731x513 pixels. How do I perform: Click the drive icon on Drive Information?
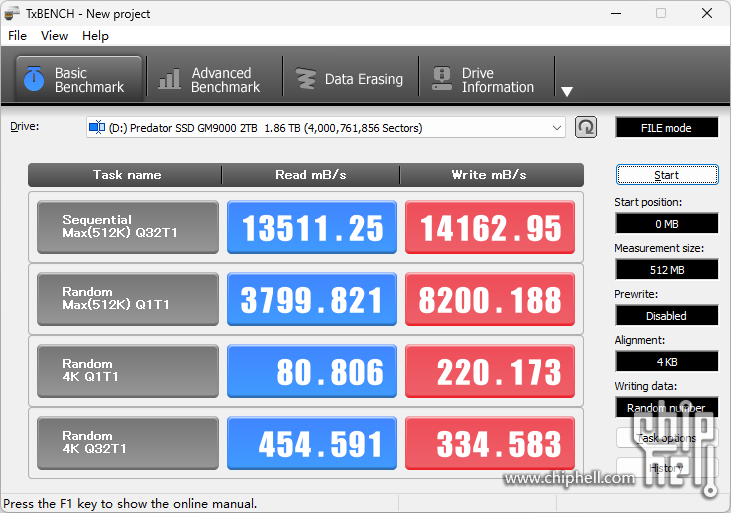pos(441,79)
